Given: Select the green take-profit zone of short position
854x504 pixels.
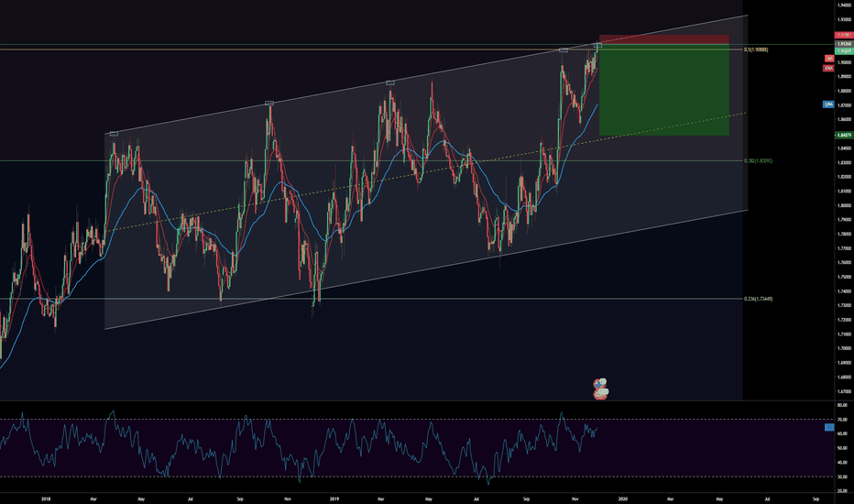Looking at the screenshot, I should click(663, 92).
